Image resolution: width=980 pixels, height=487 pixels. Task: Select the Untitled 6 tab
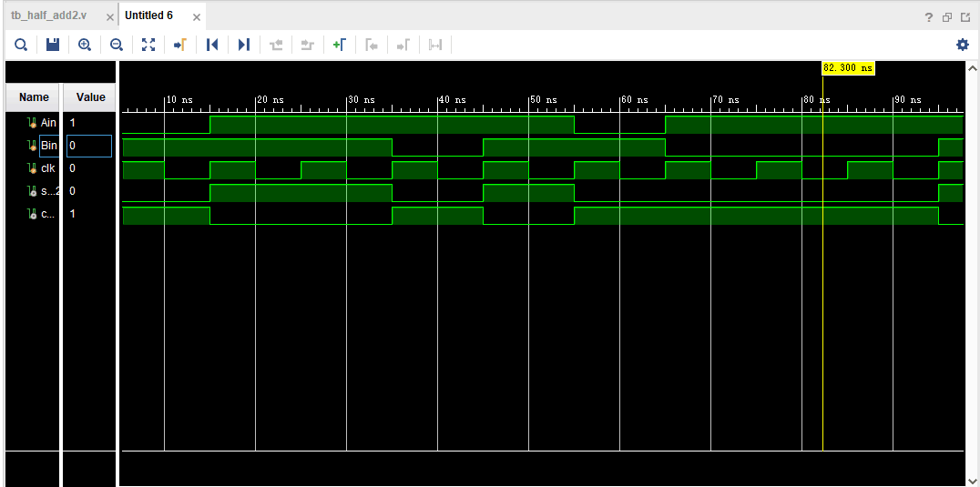148,15
